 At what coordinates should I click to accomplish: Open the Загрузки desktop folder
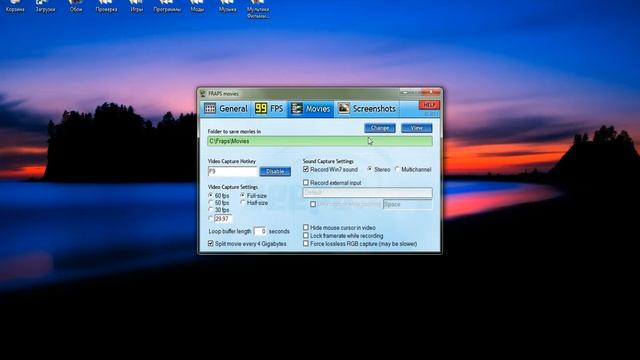tap(45, 6)
